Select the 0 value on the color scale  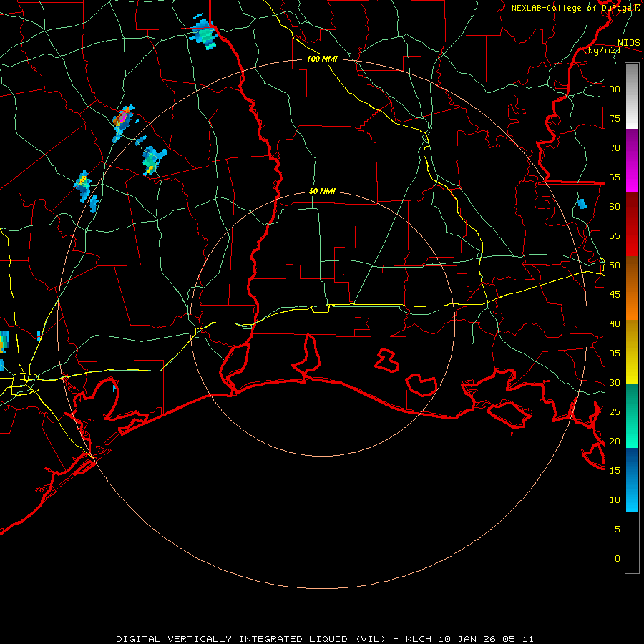point(618,559)
